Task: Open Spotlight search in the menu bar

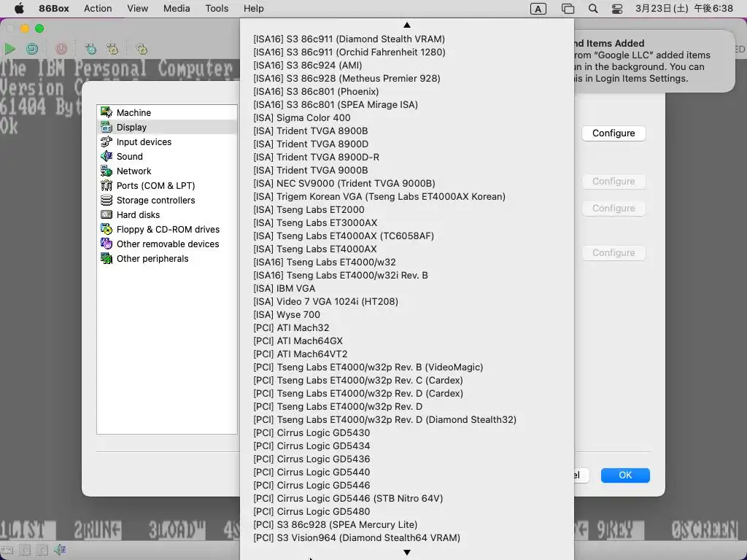Action: point(593,9)
